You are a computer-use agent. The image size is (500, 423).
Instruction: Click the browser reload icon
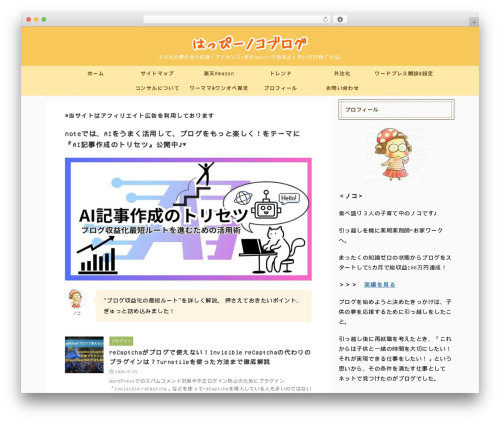point(325,20)
